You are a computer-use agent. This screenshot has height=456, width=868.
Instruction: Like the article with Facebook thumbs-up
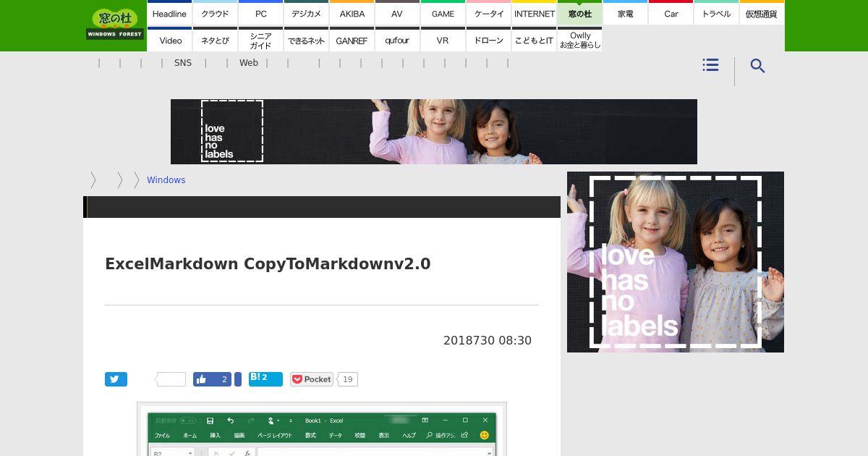212,379
